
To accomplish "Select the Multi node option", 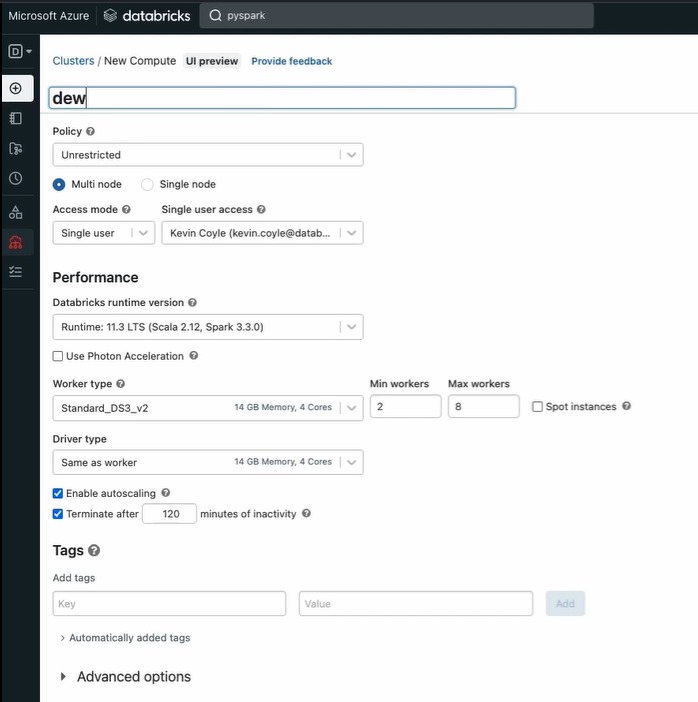I will pyautogui.click(x=59, y=184).
